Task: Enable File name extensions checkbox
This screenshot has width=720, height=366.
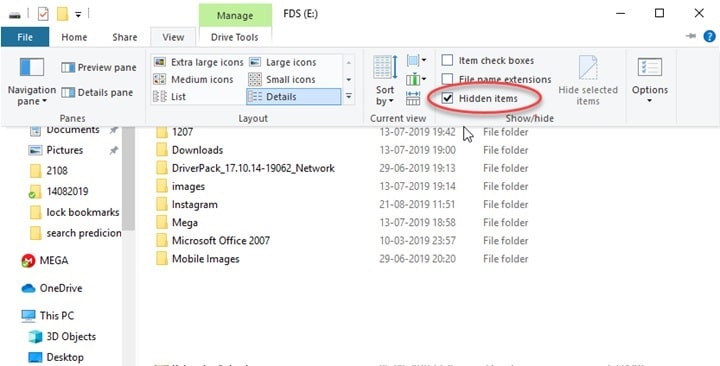Action: click(x=447, y=79)
